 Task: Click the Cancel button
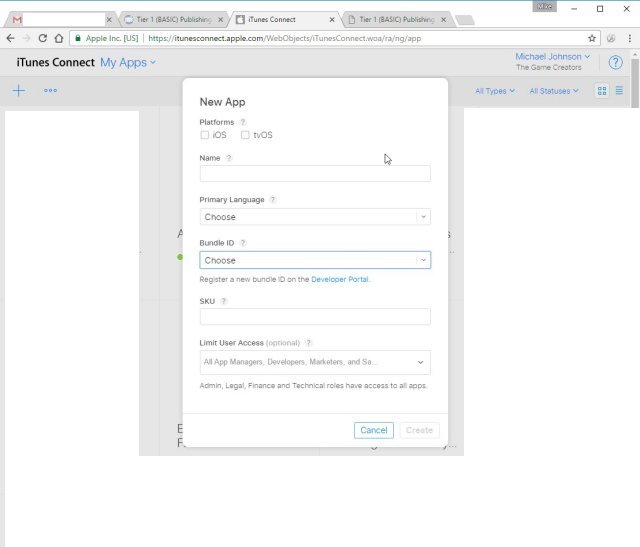coord(373,430)
